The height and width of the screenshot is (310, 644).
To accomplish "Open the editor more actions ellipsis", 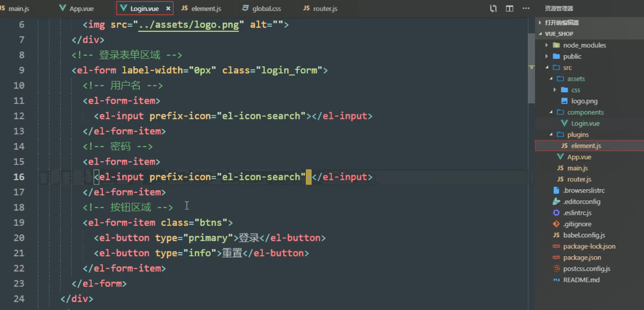I will click(526, 8).
